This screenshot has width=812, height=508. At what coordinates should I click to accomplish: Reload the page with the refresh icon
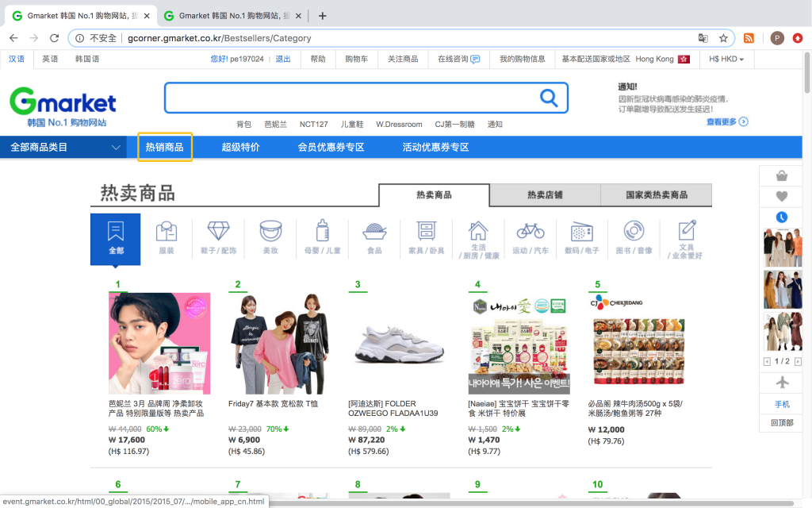(55, 38)
